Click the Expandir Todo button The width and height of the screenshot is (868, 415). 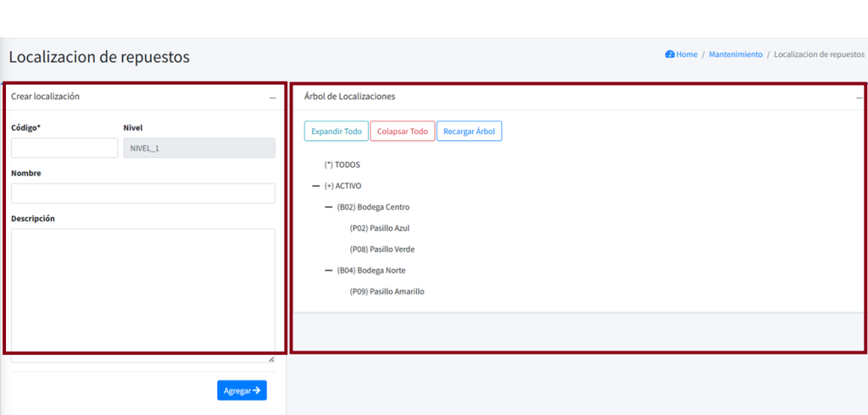click(x=336, y=132)
